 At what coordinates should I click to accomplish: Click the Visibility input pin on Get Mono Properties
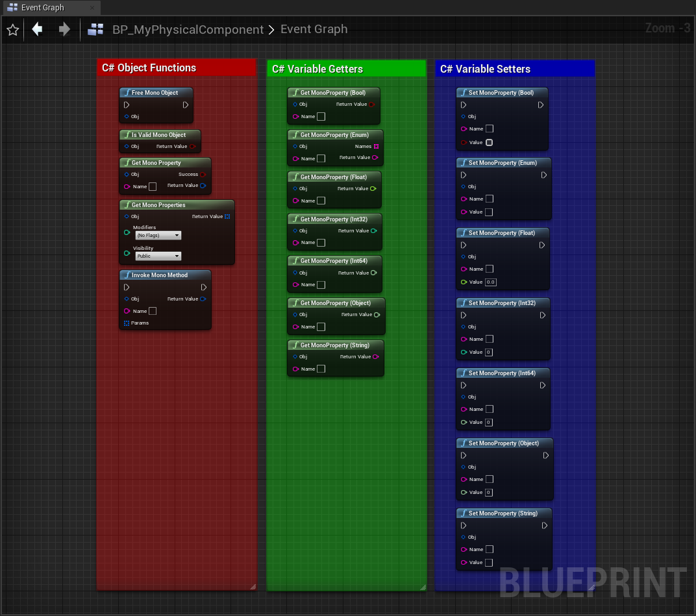[127, 253]
